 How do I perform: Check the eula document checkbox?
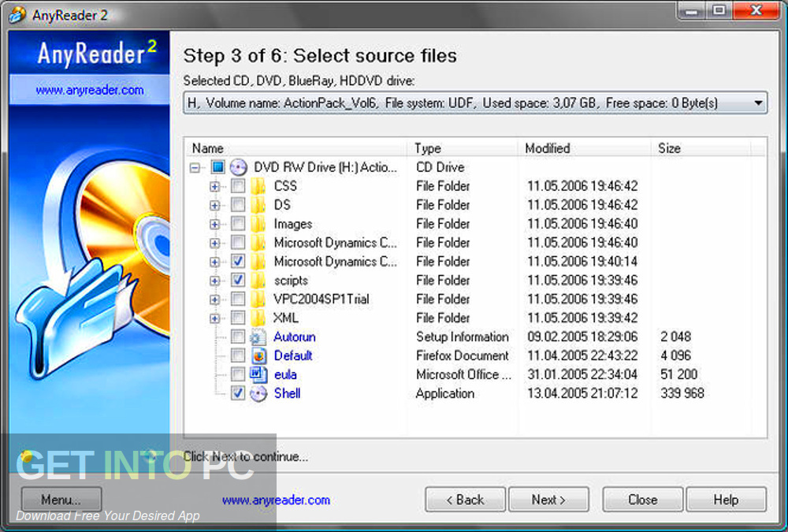pos(238,374)
